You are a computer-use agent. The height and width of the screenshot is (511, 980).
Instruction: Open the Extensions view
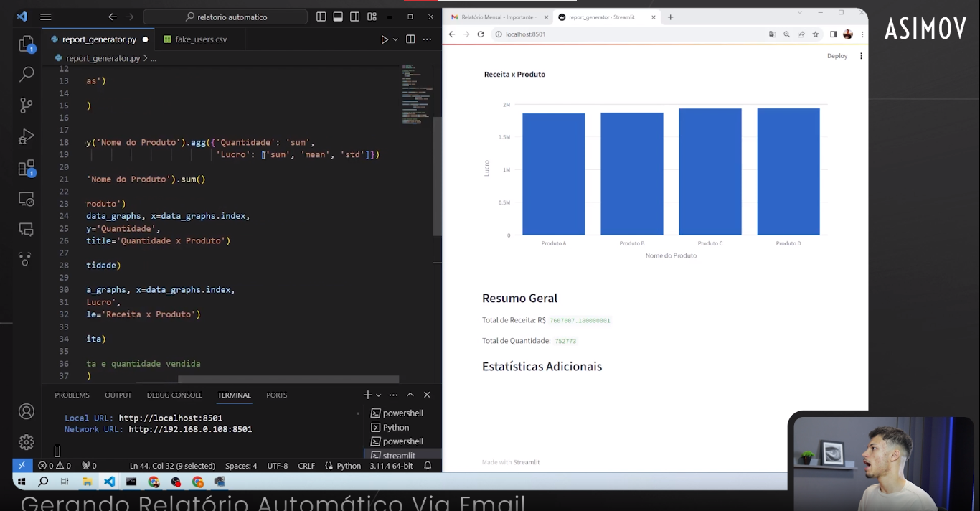[x=26, y=168]
